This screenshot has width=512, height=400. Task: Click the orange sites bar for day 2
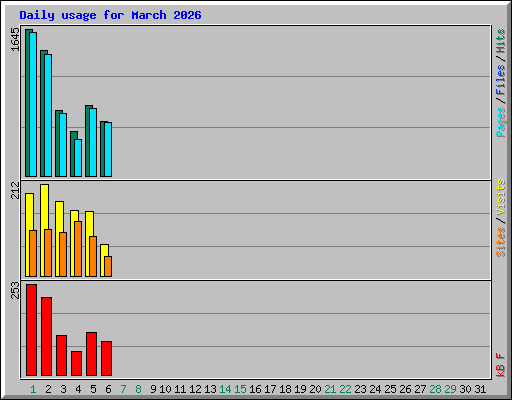(x=48, y=253)
